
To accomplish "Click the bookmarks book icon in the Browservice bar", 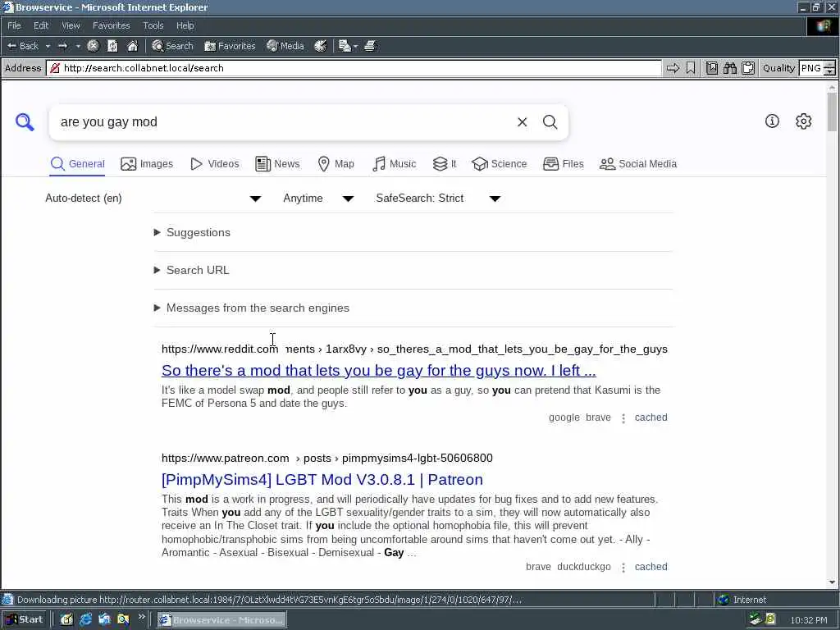I will pyautogui.click(x=712, y=68).
